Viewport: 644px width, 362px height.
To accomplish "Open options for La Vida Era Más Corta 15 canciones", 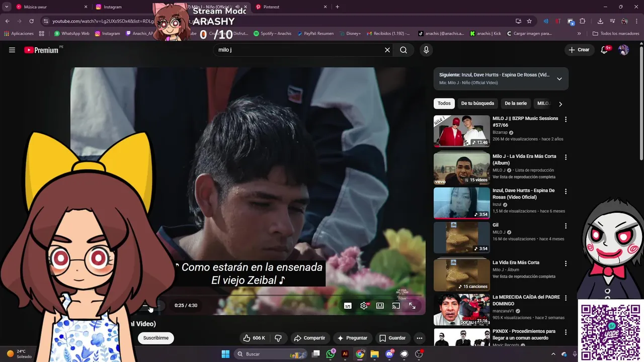I will 566,263.
